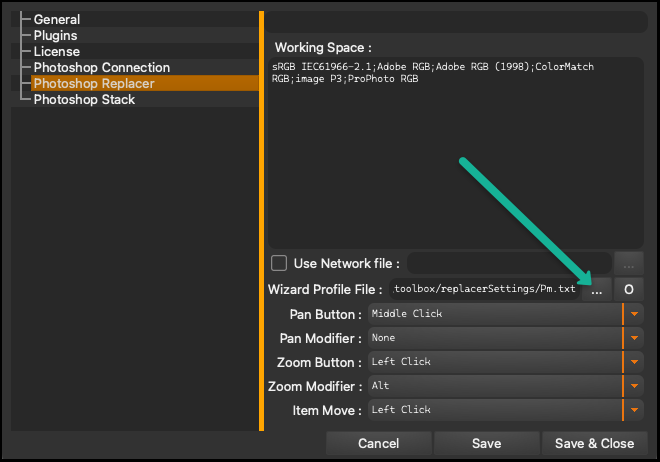660x462 pixels.
Task: Click the Save button
Action: coord(487,443)
